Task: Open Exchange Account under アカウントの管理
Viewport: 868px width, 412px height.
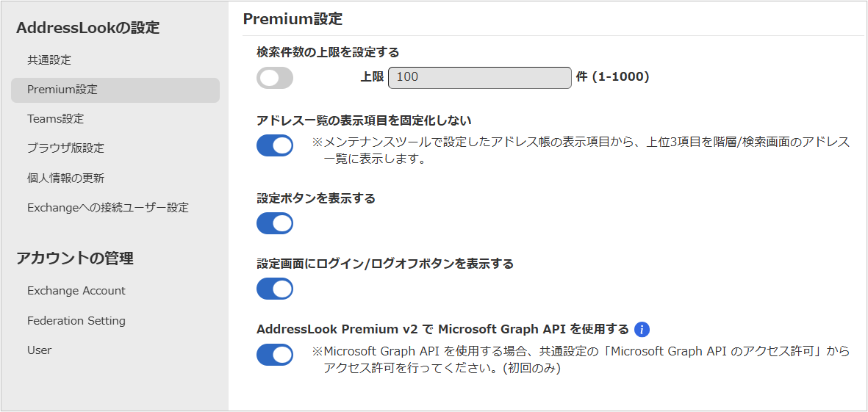Action: [76, 290]
